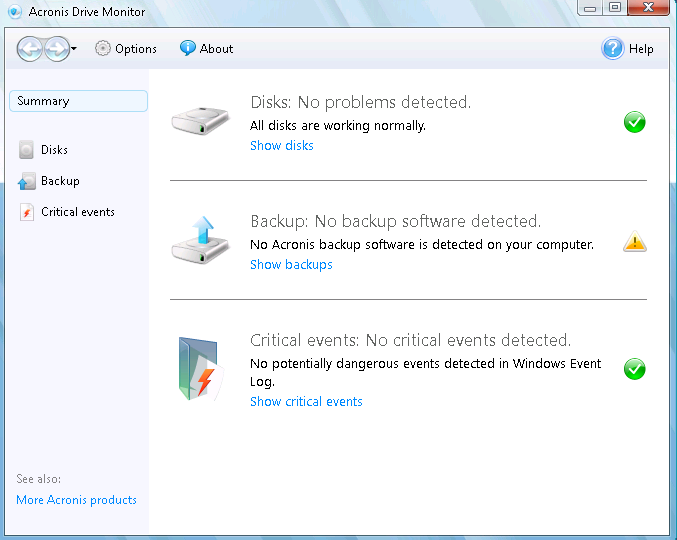Click the Show backups link
The height and width of the screenshot is (540, 677).
coord(291,265)
